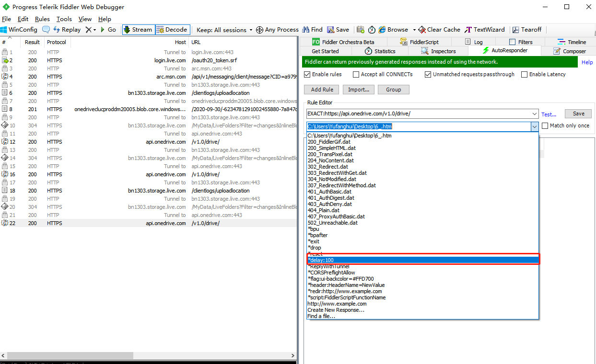Viewport: 596px width, 364px height.
Task: Open the View menu
Action: (85, 19)
